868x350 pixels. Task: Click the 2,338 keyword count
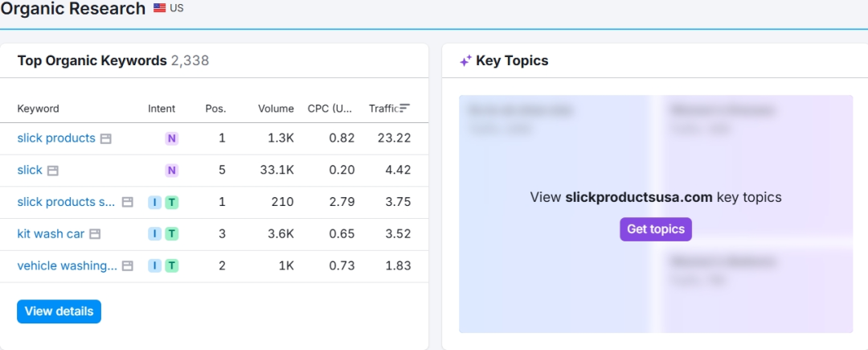(190, 60)
